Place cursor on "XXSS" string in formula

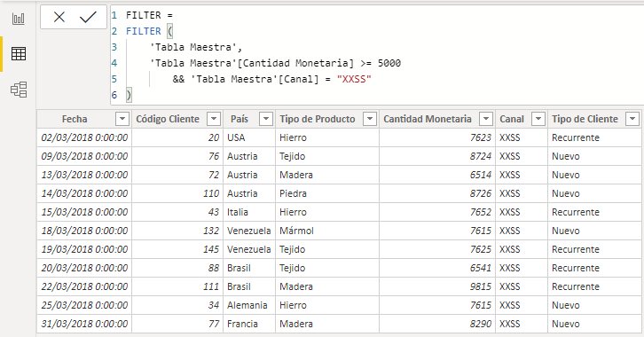pyautogui.click(x=354, y=79)
